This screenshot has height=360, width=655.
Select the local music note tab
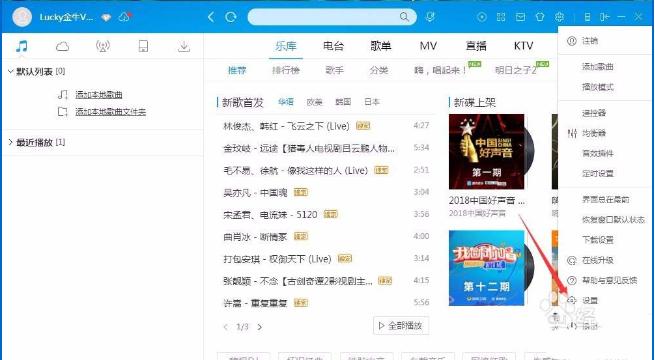[x=22, y=46]
